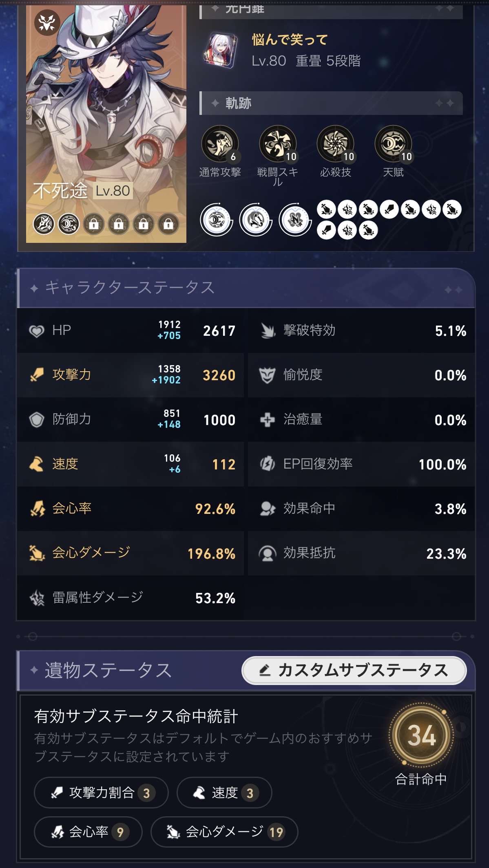Select the 攻撃力割合 substat chip
489x868 pixels.
pyautogui.click(x=101, y=793)
